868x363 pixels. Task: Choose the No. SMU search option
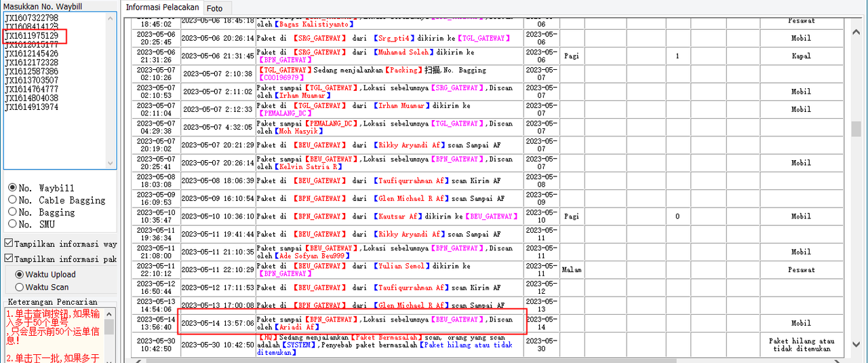pos(12,225)
